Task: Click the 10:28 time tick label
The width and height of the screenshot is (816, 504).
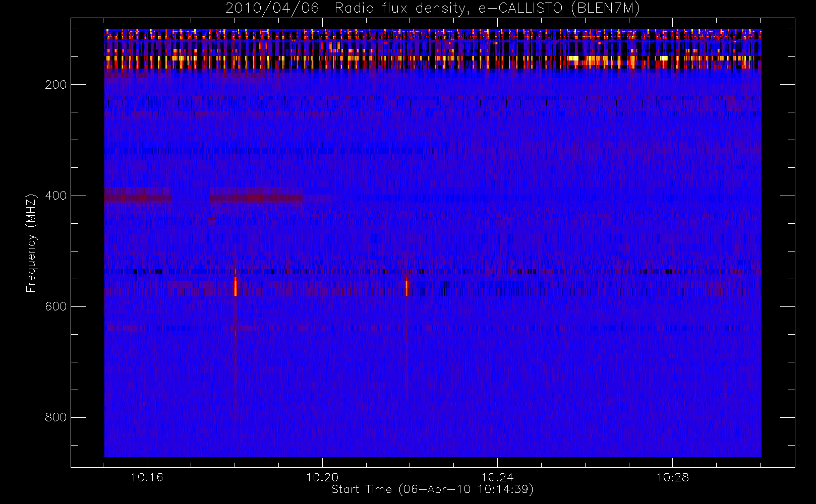Action: coord(672,477)
